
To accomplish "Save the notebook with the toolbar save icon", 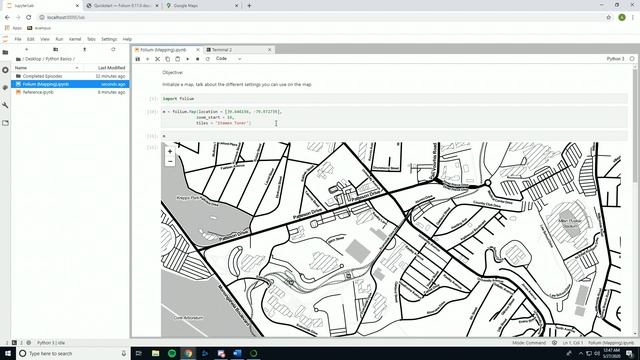I will click(138, 59).
